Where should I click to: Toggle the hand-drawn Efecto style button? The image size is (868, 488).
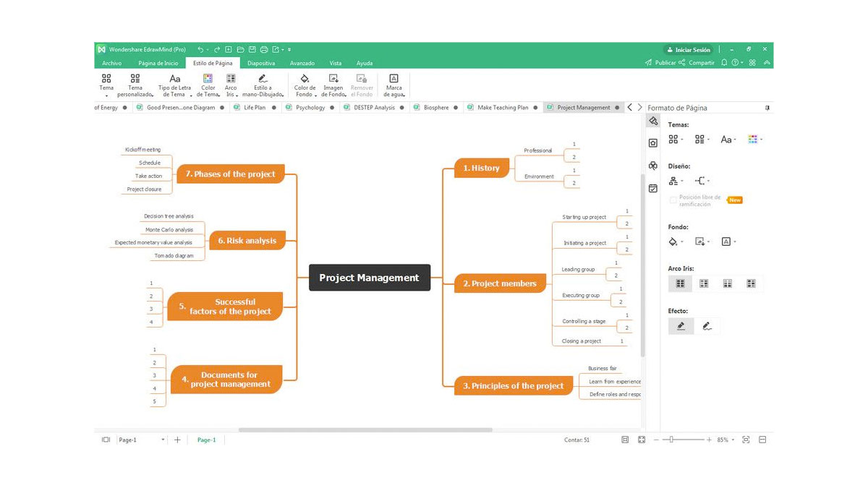(707, 326)
